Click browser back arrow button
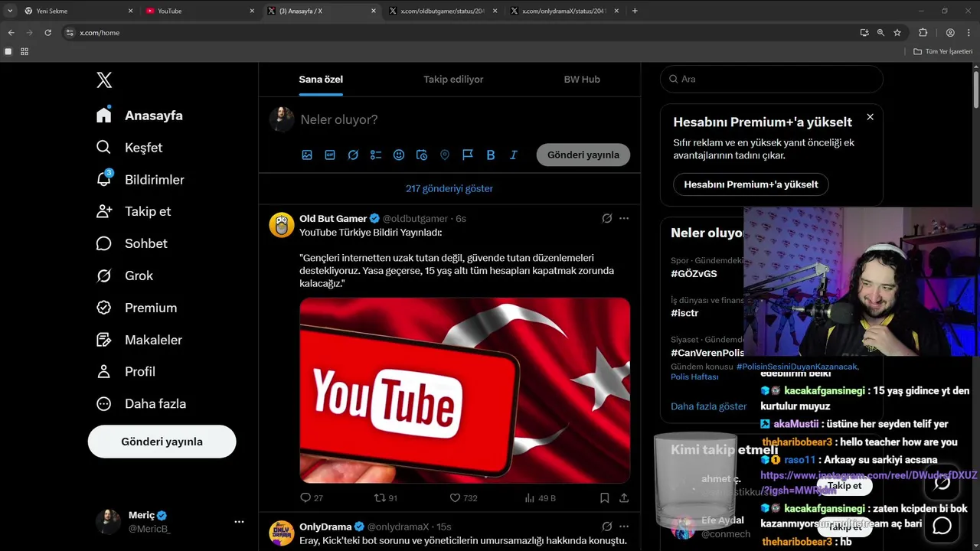Screen dimensions: 980x551 [x=11, y=33]
